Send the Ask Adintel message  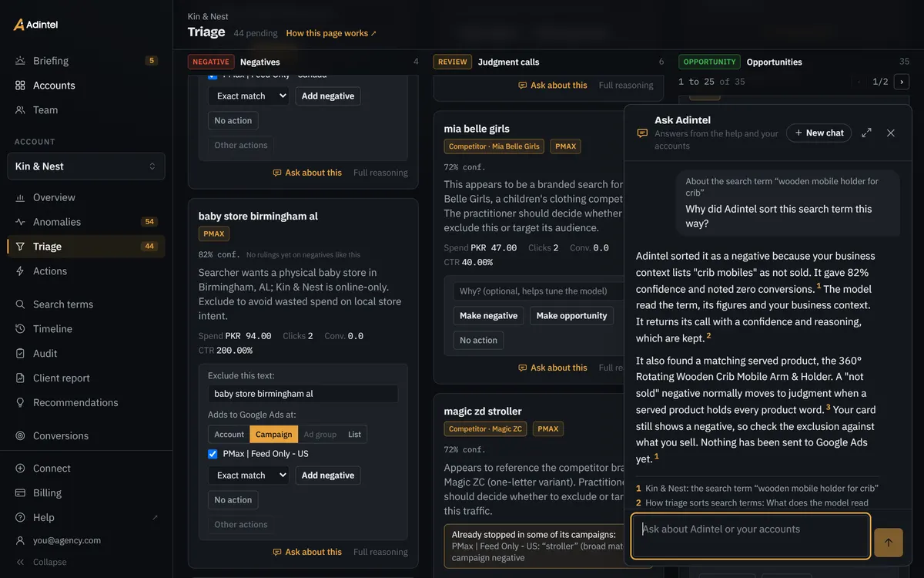tap(889, 543)
